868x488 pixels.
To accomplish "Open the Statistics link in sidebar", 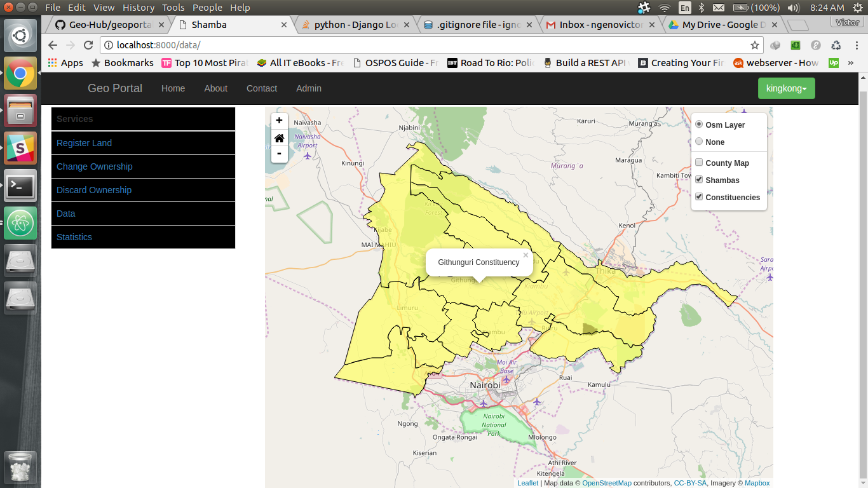I will (74, 237).
